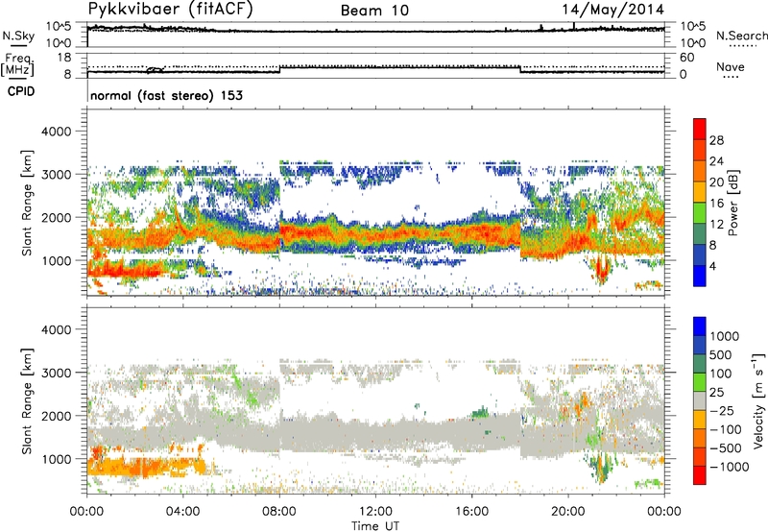Click the green velocity patch near 16:30 at 2000 km
The height and width of the screenshot is (532, 768).
tap(481, 412)
